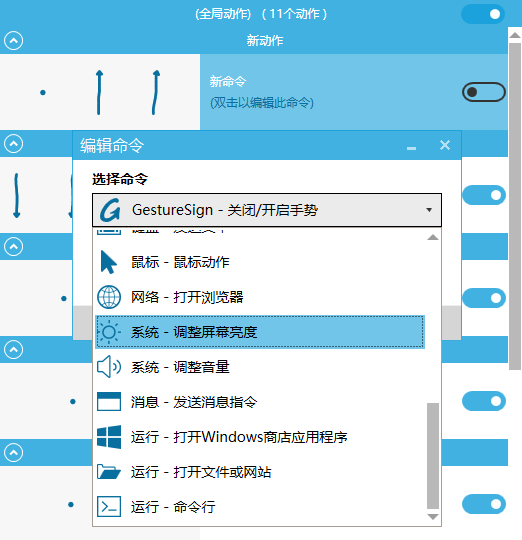Click the globe icon for 打开浏览器
Screen dimensions: 522x540
coord(109,297)
